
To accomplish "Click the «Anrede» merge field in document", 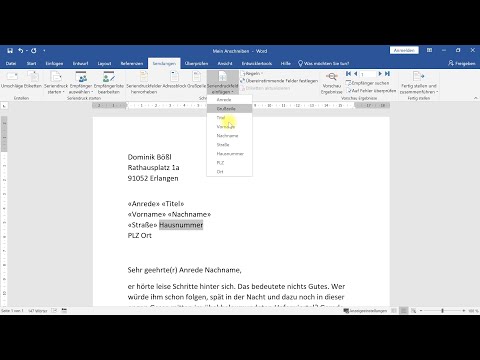I will click(144, 204).
